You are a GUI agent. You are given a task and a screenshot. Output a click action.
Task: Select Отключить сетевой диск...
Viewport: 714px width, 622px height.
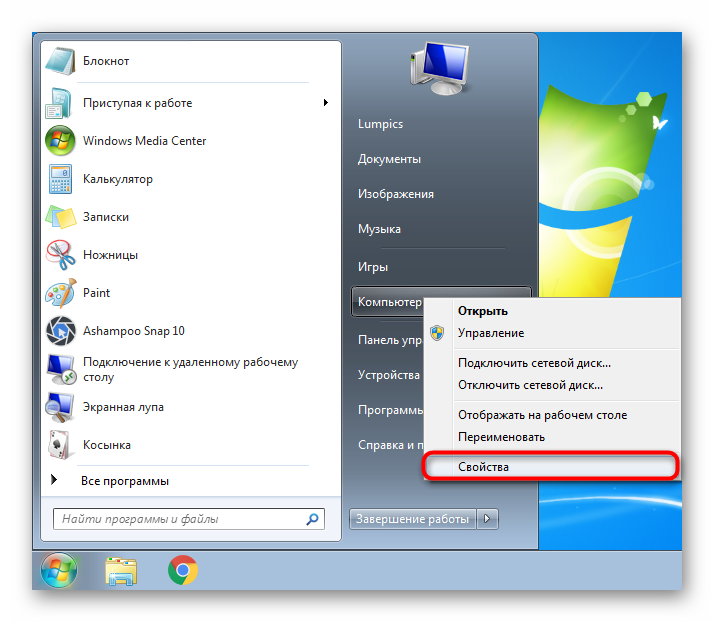pos(530,385)
